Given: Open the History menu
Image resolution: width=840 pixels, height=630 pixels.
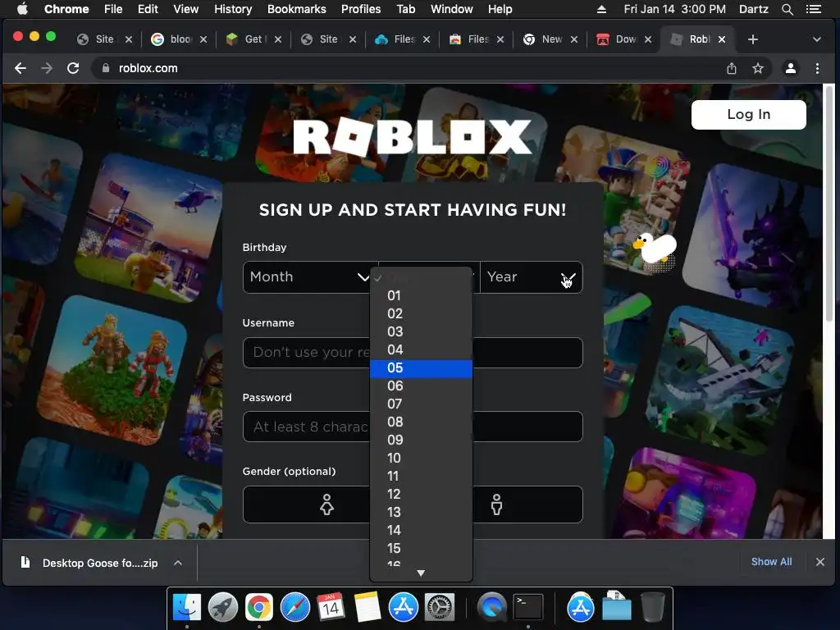Looking at the screenshot, I should (x=233, y=9).
